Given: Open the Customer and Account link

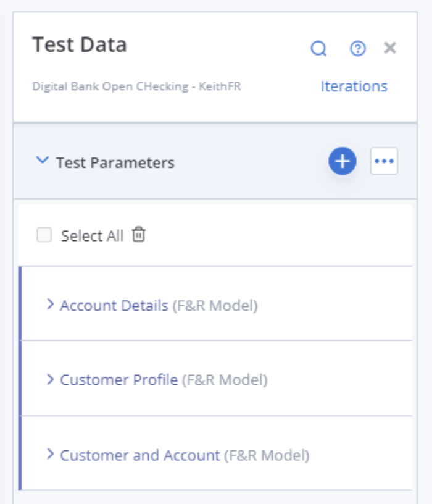Looking at the screenshot, I should click(x=140, y=455).
